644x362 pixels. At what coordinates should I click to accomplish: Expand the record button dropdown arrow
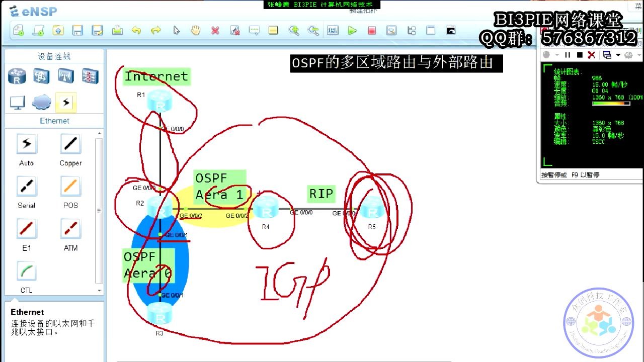(x=556, y=55)
